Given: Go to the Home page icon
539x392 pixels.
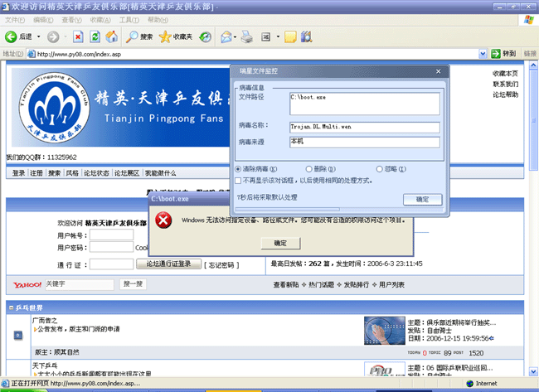Looking at the screenshot, I should click(112, 36).
